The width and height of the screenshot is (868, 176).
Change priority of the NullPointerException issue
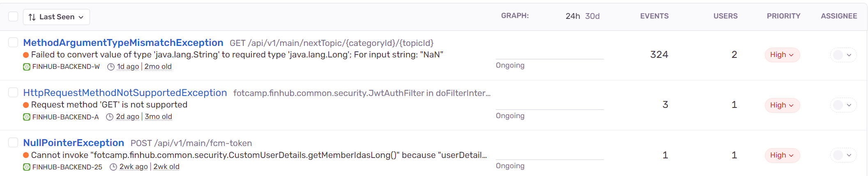click(782, 155)
